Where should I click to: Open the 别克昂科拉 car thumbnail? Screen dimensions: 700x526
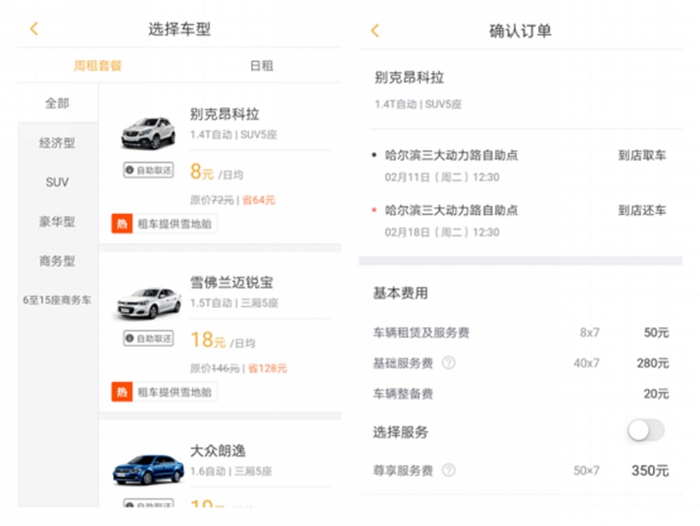148,133
